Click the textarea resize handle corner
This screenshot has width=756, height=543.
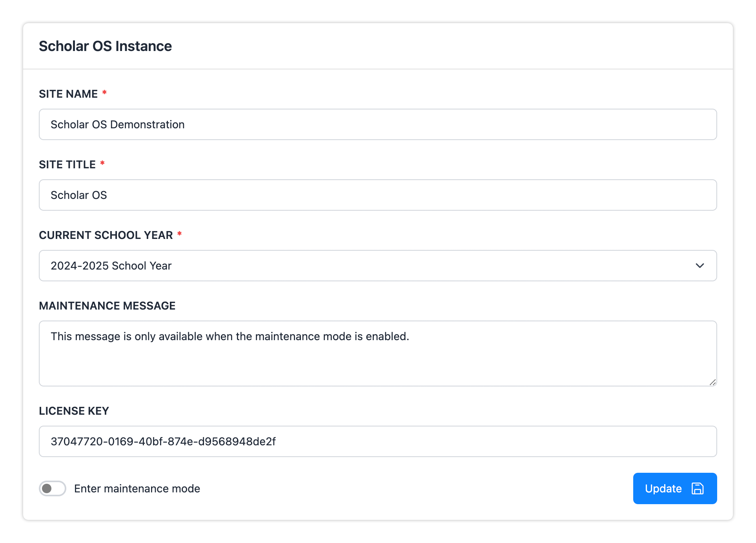(x=712, y=382)
